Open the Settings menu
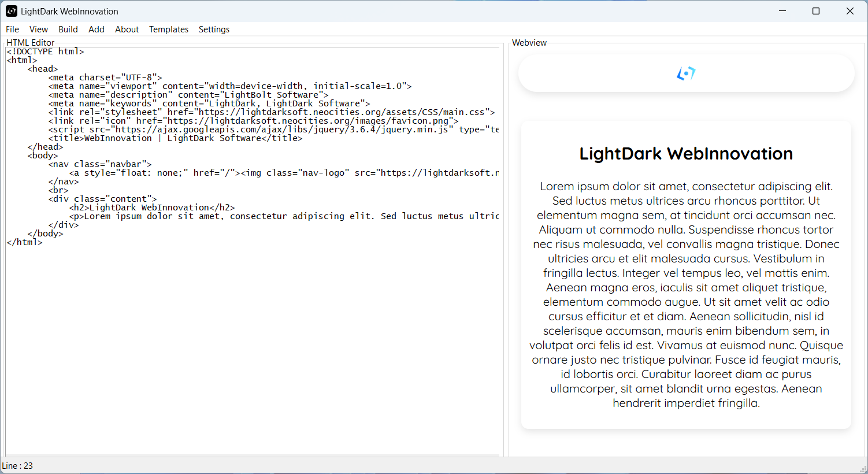This screenshot has height=474, width=868. (214, 29)
